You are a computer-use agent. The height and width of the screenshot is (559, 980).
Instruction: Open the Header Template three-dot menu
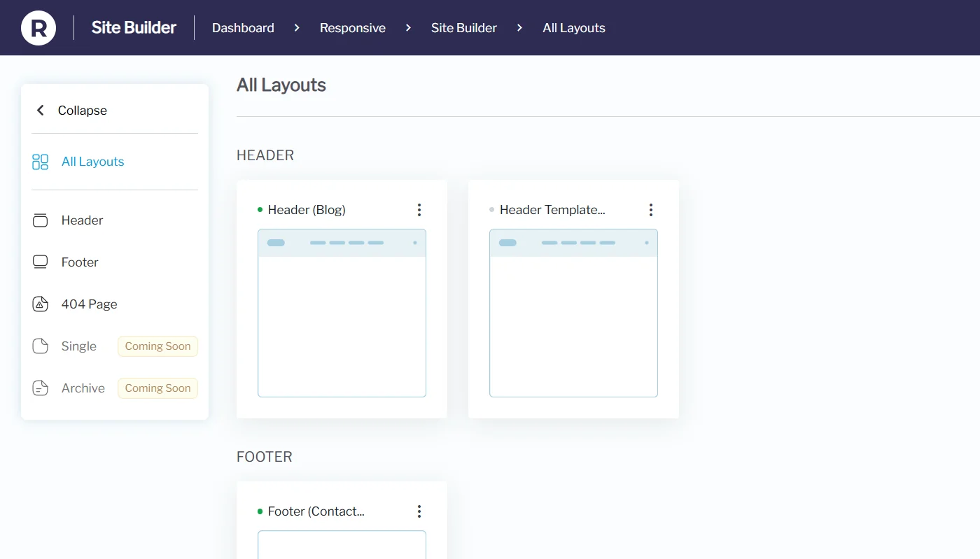click(x=651, y=210)
